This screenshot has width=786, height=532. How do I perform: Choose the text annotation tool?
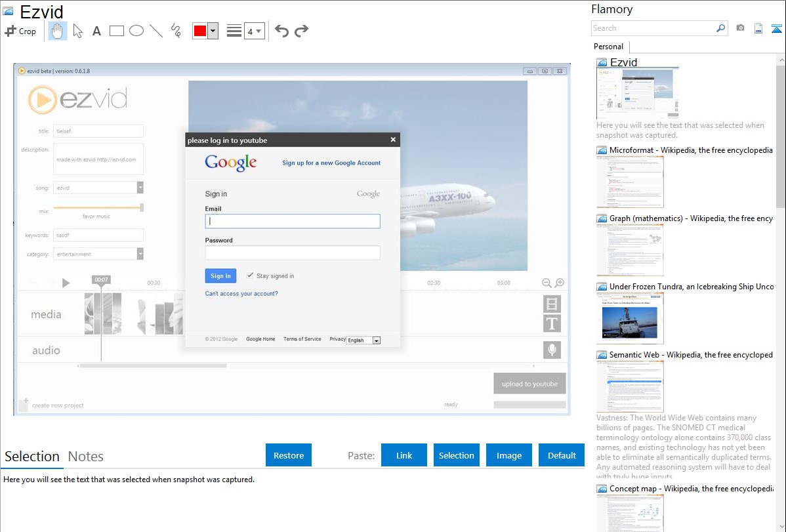(x=96, y=31)
